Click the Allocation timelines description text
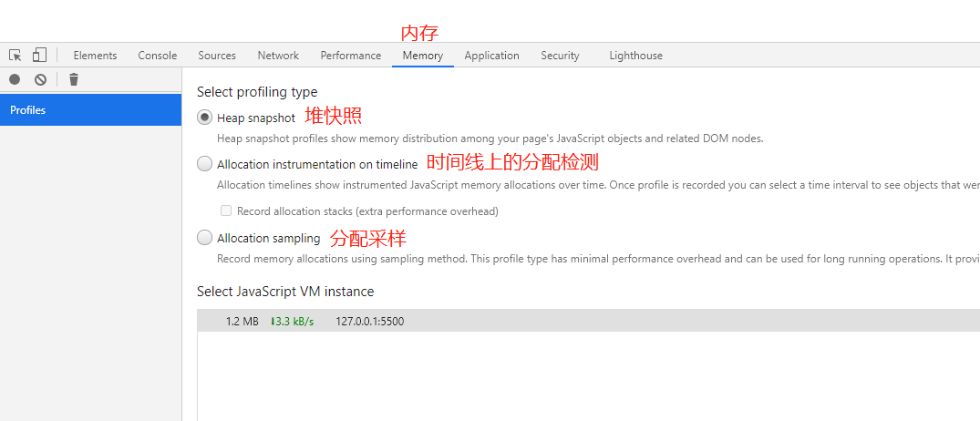The image size is (980, 421). 598,185
